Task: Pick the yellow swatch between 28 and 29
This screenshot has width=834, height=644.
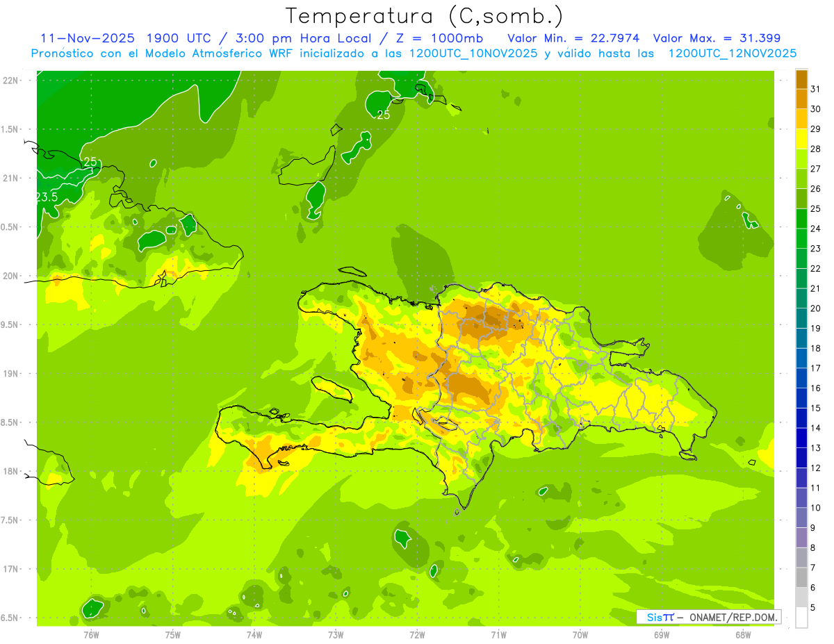Action: (x=801, y=139)
